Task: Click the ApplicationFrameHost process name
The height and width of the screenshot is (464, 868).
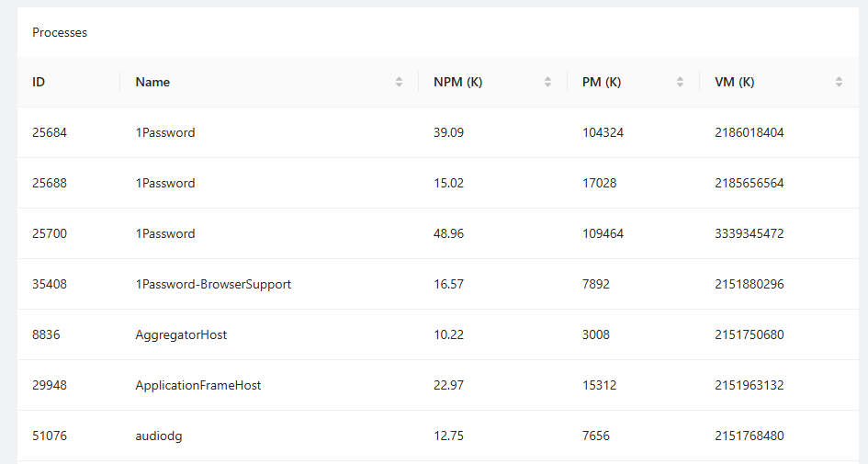Action: coord(198,385)
